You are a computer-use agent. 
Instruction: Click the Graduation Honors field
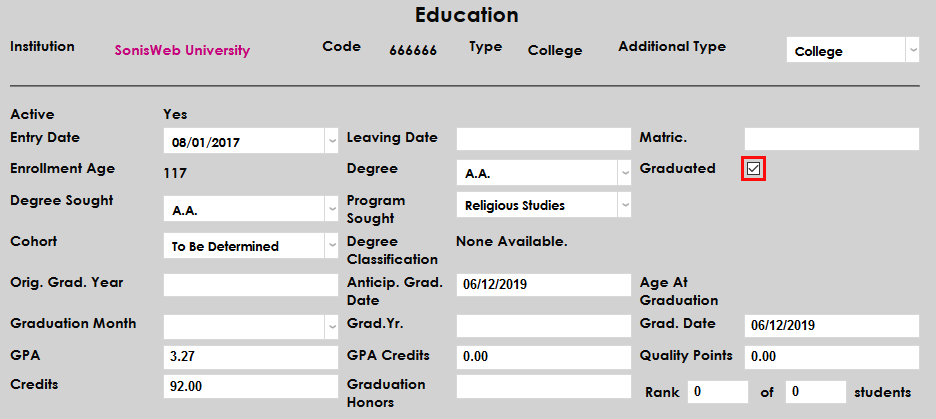[x=543, y=386]
